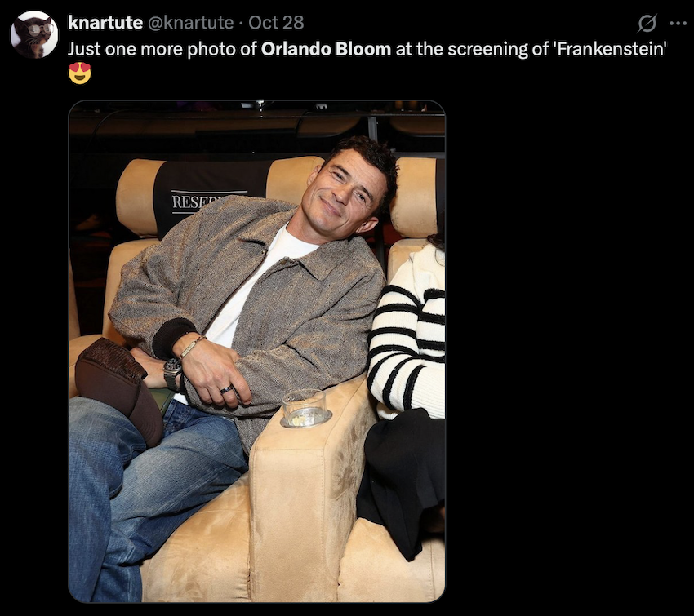Open knartute's cat profile avatar
The image size is (694, 616).
pos(34,34)
